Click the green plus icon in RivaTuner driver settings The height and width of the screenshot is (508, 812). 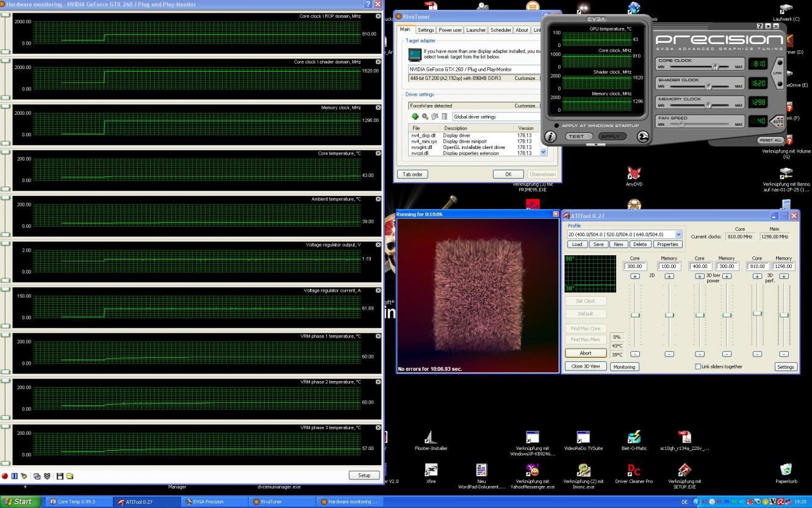415,117
